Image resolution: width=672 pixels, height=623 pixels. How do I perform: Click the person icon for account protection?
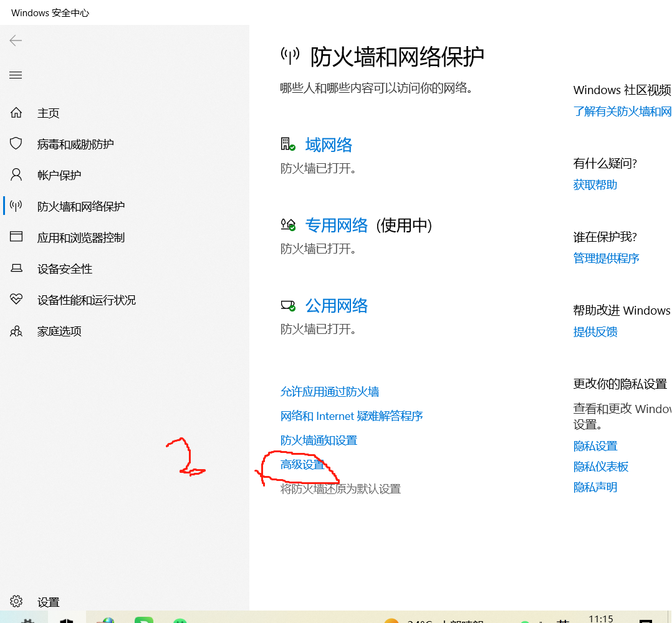click(16, 174)
